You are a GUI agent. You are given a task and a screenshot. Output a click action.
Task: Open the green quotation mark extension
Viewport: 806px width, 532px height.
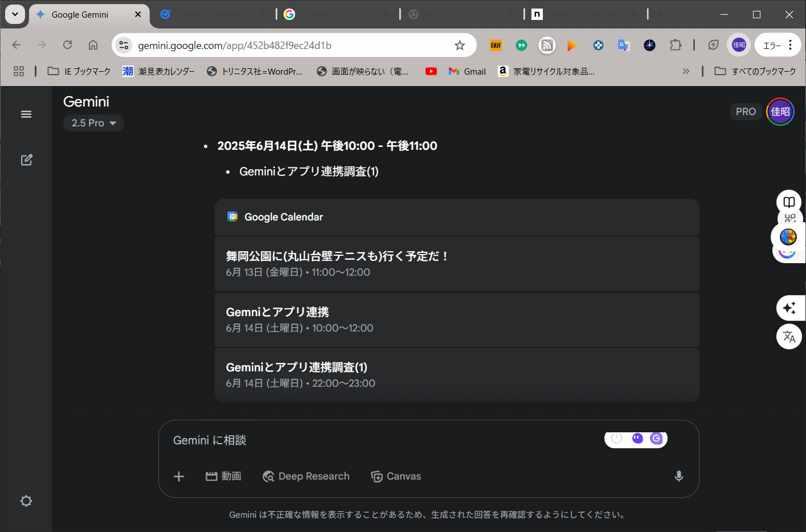pos(521,45)
